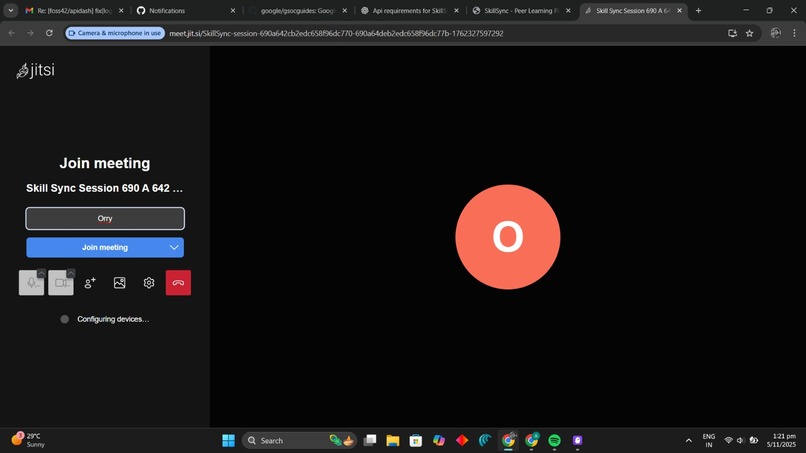This screenshot has height=453, width=806.
Task: Click the browser forward arrow
Action: pyautogui.click(x=30, y=33)
